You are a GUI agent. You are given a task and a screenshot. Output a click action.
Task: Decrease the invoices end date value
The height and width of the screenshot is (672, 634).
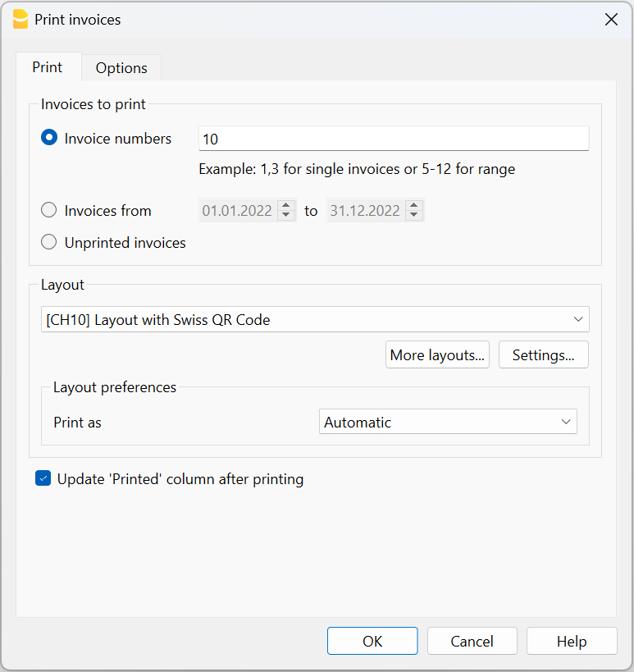[x=415, y=216]
